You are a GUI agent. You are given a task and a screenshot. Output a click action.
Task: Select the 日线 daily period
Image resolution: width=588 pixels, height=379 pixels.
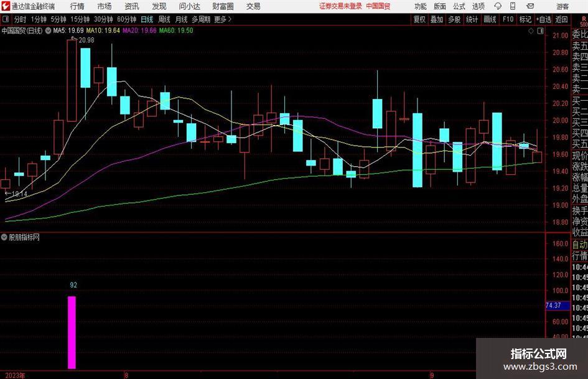[147, 19]
